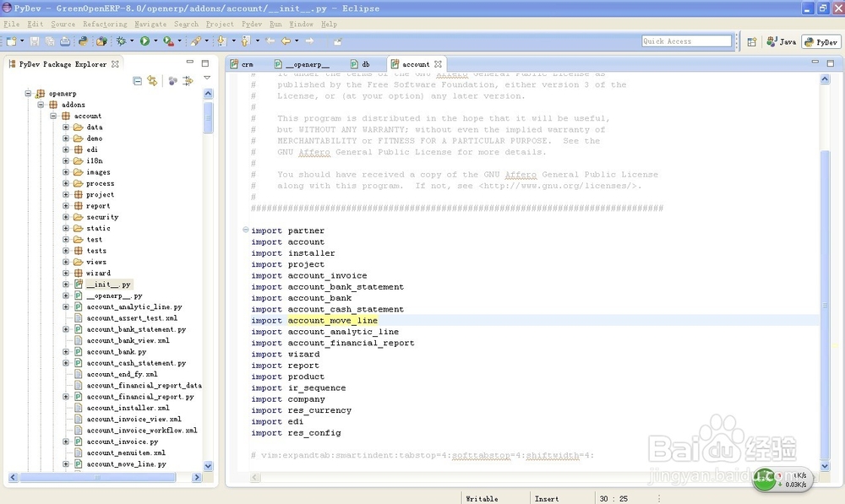Go to Previous Annotation icon
Screen dimensions: 845x504
coord(245,41)
